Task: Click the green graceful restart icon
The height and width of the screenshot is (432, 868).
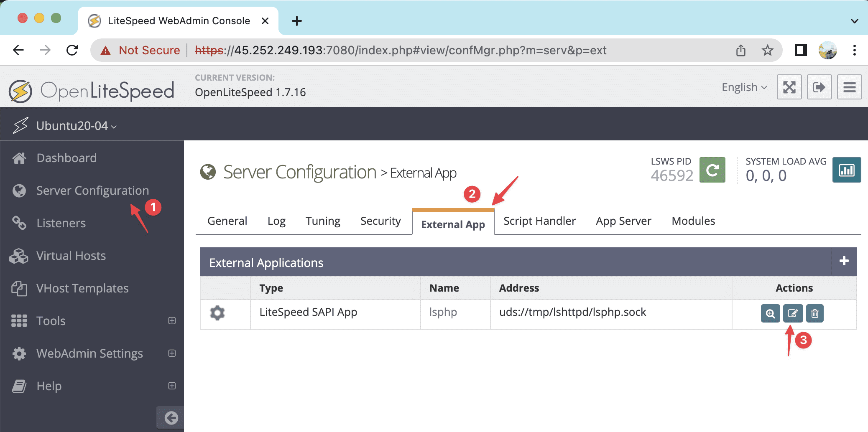Action: click(x=712, y=170)
